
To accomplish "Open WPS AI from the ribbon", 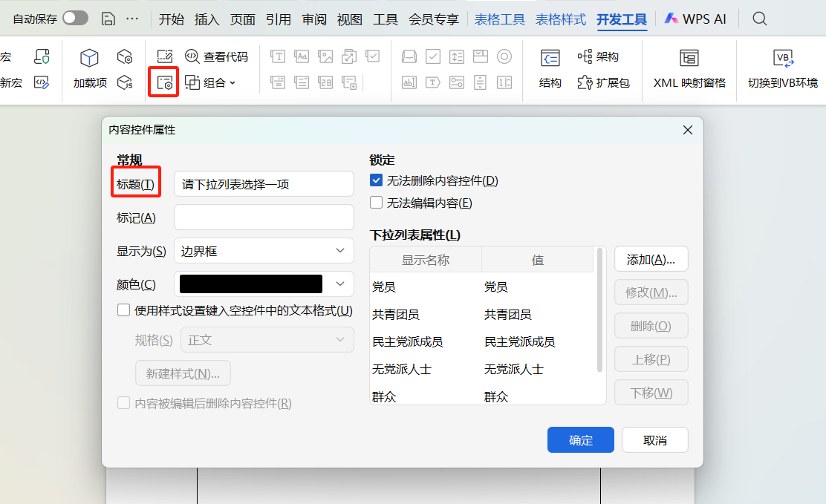I will point(696,19).
